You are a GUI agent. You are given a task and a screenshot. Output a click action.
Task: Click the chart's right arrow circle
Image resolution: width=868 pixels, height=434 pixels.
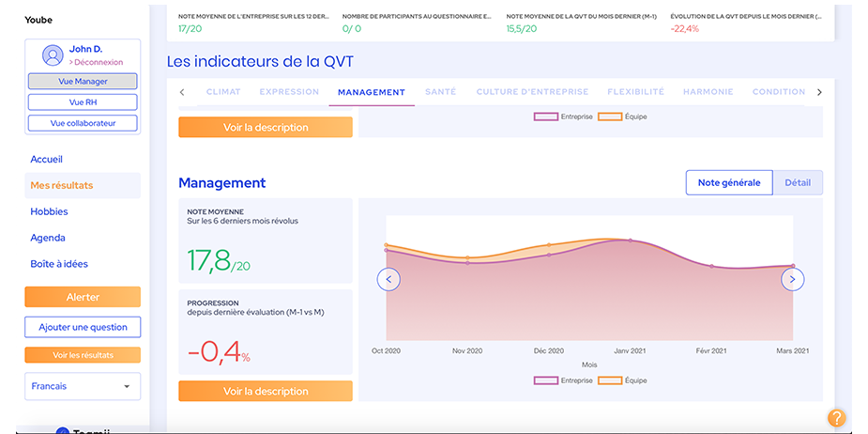coord(793,279)
